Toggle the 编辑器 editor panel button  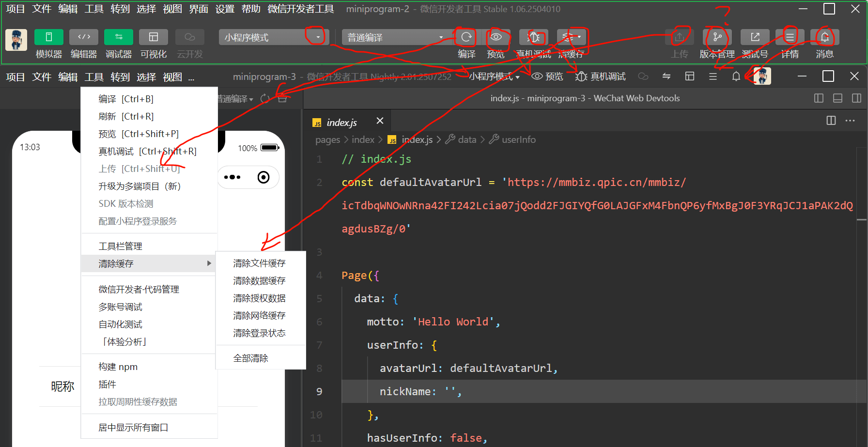coord(84,37)
